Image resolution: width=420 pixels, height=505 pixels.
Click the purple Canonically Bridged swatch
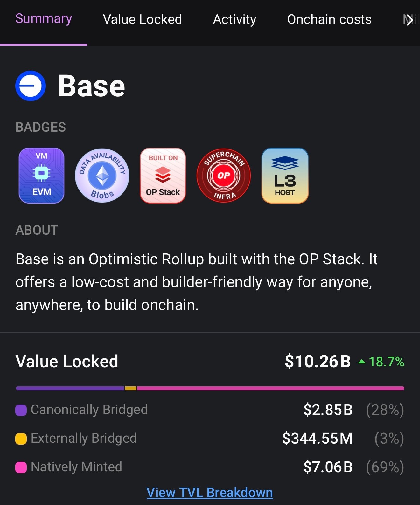tap(21, 410)
